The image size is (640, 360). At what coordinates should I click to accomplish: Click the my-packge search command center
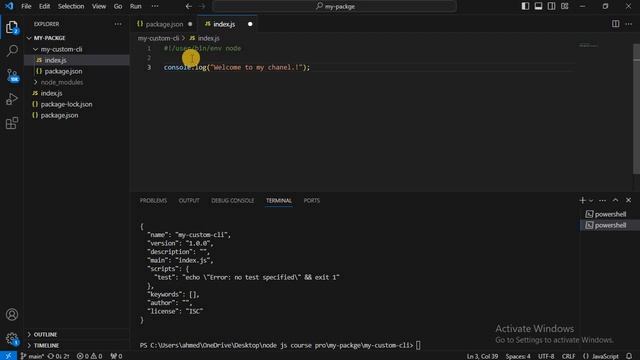point(335,6)
